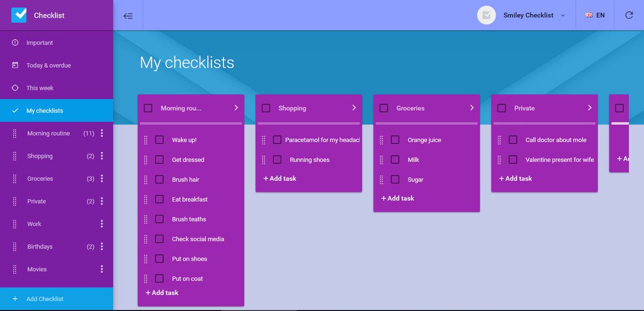This screenshot has height=311, width=644.
Task: Open the three-dot menu for Morning routine
Action: point(102,133)
